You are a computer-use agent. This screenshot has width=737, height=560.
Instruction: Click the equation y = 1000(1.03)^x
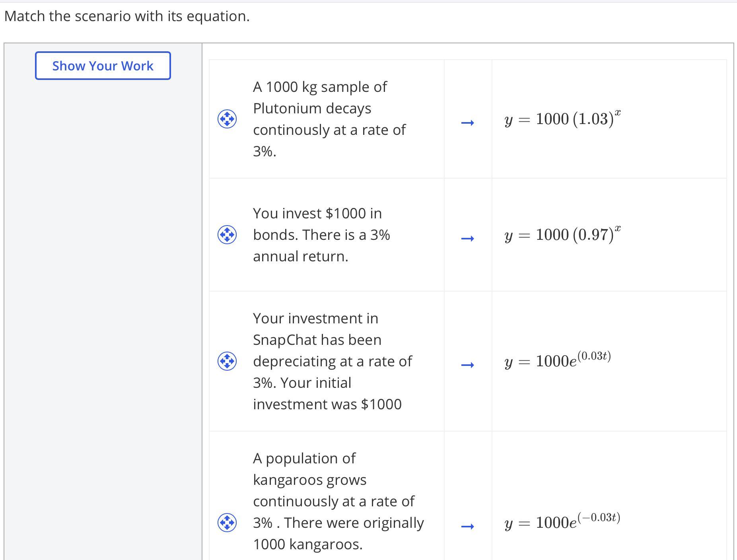pyautogui.click(x=562, y=119)
